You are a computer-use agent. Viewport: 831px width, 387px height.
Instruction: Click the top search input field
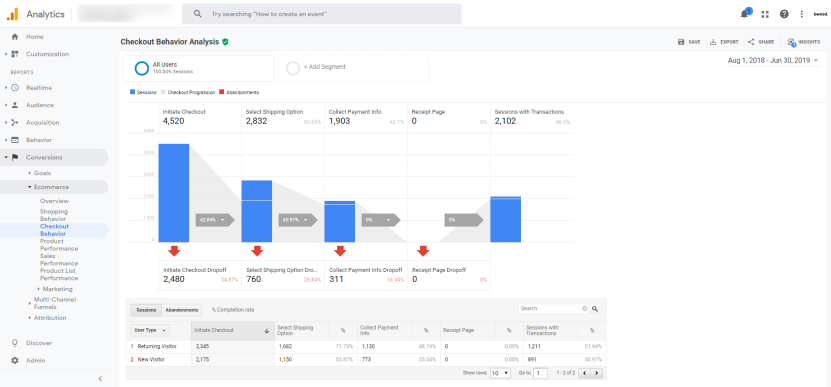322,14
